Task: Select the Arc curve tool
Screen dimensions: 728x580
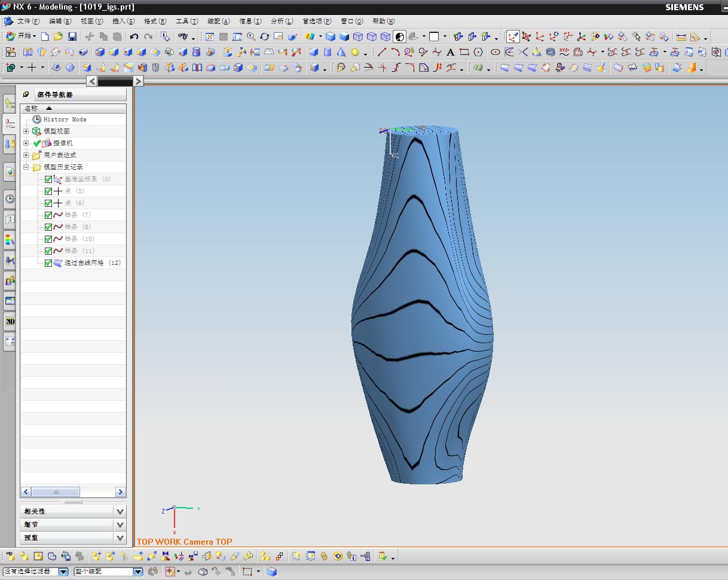Action: 395,52
